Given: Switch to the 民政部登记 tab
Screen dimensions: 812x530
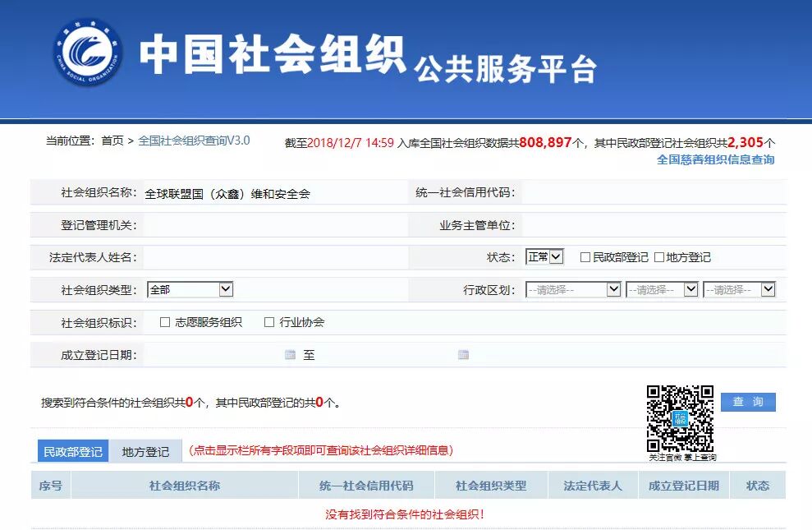Looking at the screenshot, I should tap(73, 451).
